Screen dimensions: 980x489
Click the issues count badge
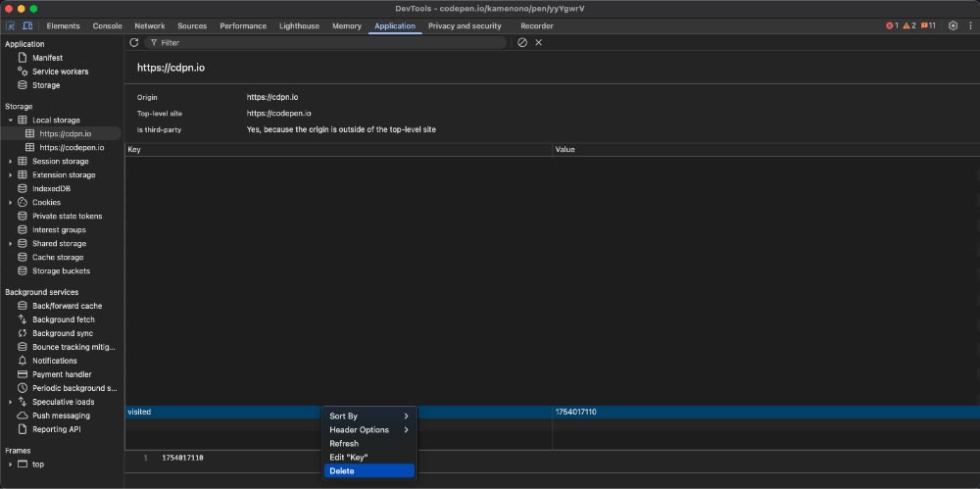928,25
